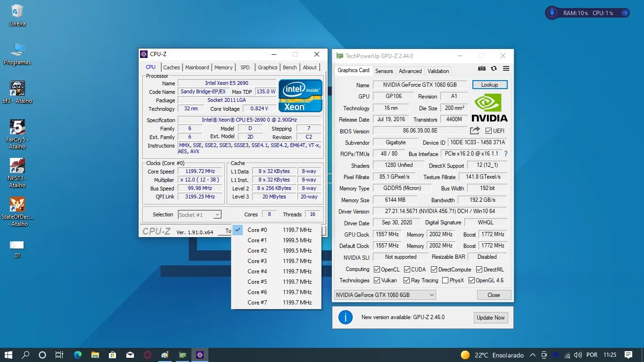Open Opera browser from the taskbar
Screen dimensions: 644x362
148,355
